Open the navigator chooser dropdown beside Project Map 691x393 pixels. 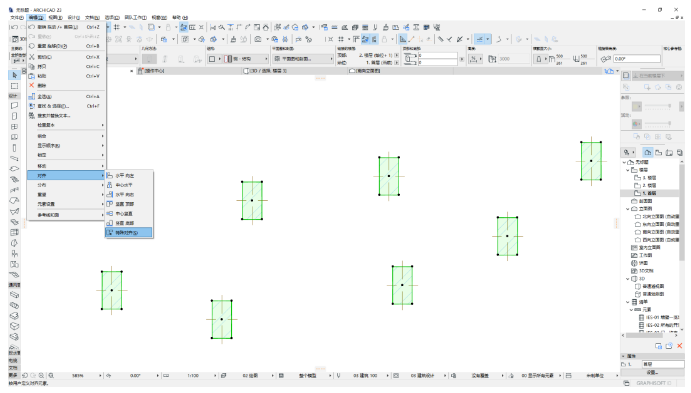[629, 152]
